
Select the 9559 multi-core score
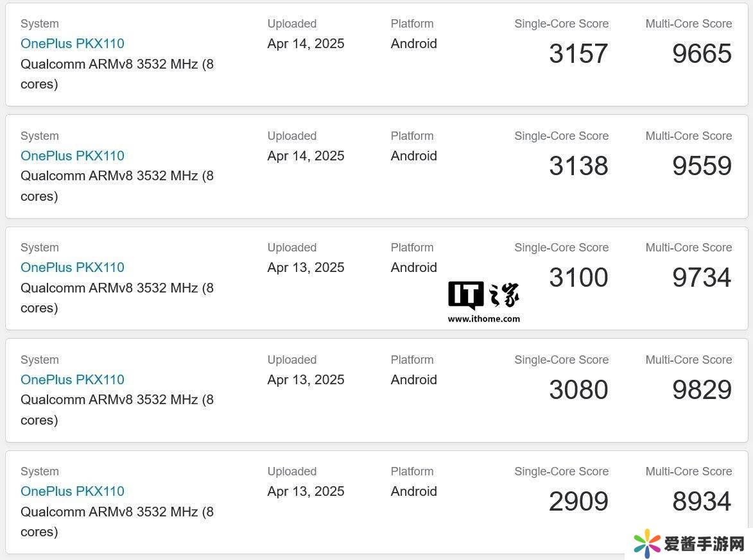pyautogui.click(x=702, y=166)
